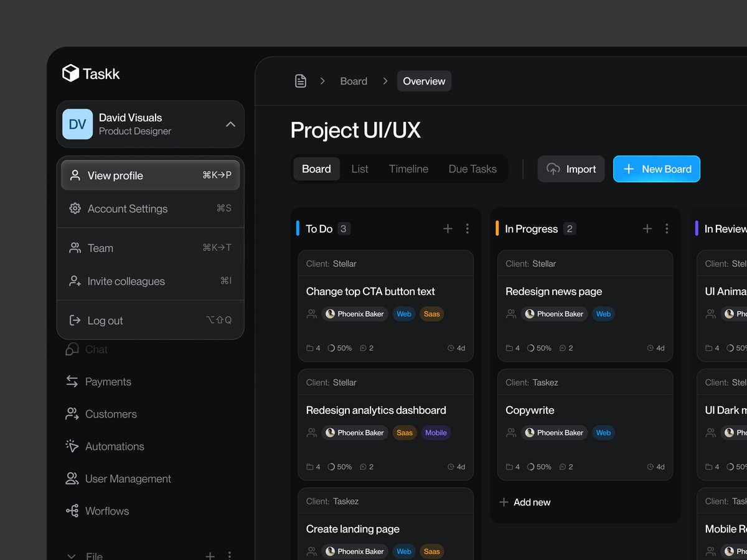Screen dimensions: 747x560
Task: Add a card to To Do column
Action: 448,228
